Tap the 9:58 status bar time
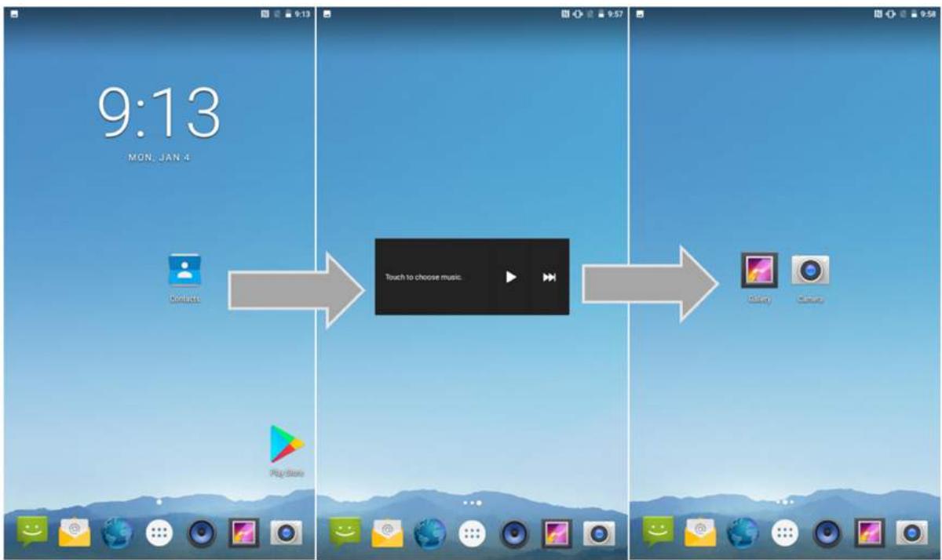The height and width of the screenshot is (560, 942). (x=929, y=14)
